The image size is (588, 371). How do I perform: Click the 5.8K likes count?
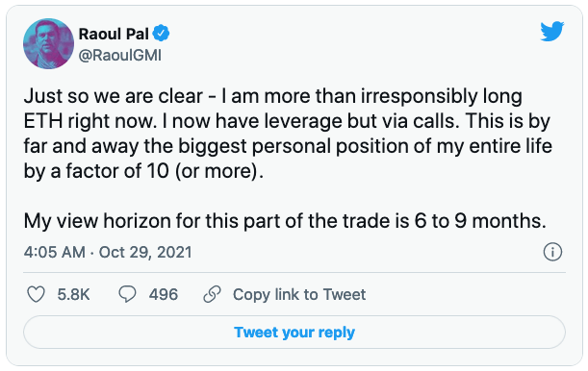(73, 295)
